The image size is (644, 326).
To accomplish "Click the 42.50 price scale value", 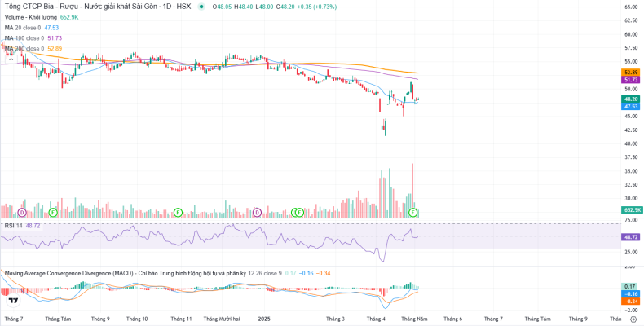I will coord(631,130).
